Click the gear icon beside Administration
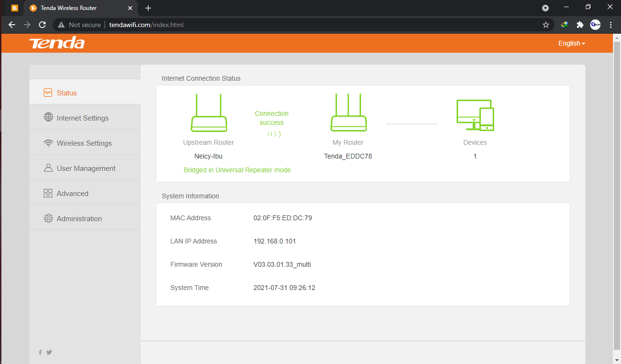Screen dimensions: 621x364 pyautogui.click(x=48, y=218)
